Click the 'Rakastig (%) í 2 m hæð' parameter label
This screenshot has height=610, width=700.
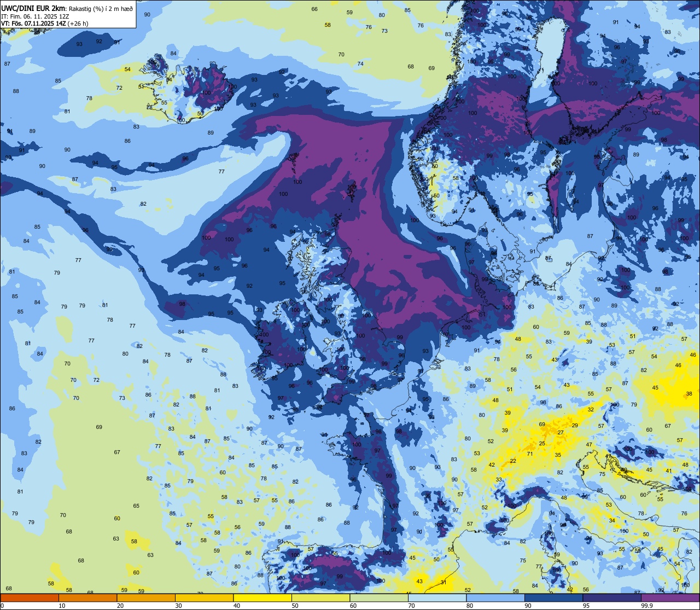[x=101, y=8]
